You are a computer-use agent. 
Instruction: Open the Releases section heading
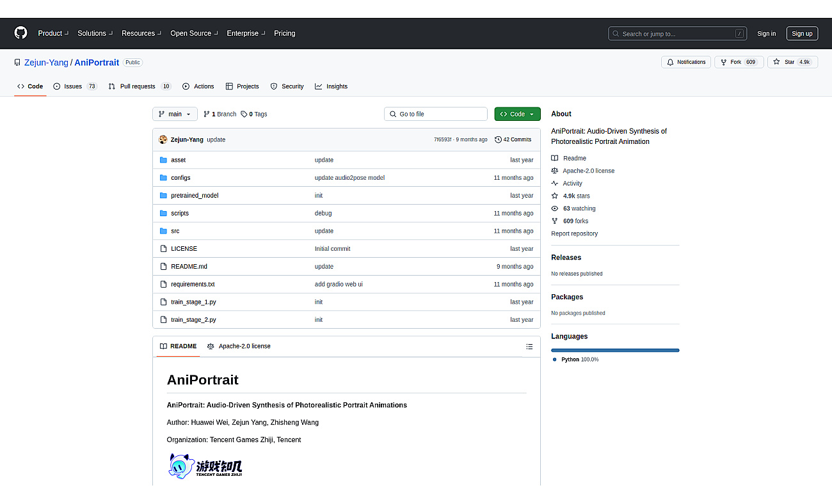[x=566, y=258]
